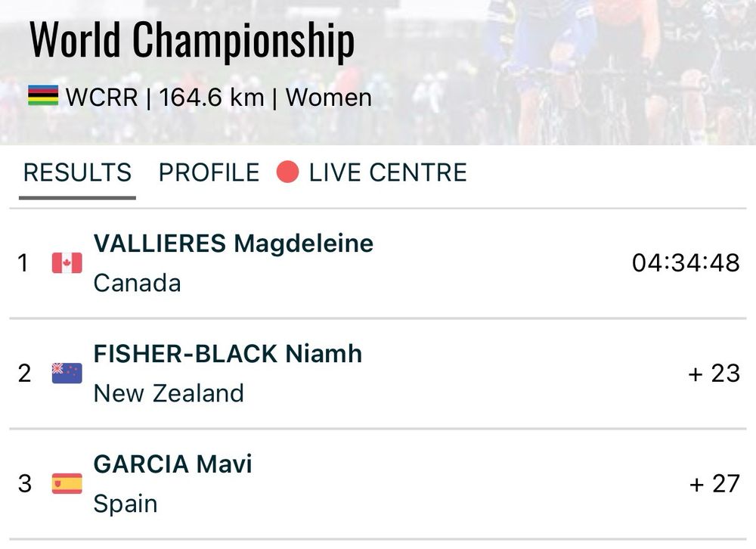Click the red live indicator dot
Image resolution: width=756 pixels, height=549 pixels.
pos(287,172)
